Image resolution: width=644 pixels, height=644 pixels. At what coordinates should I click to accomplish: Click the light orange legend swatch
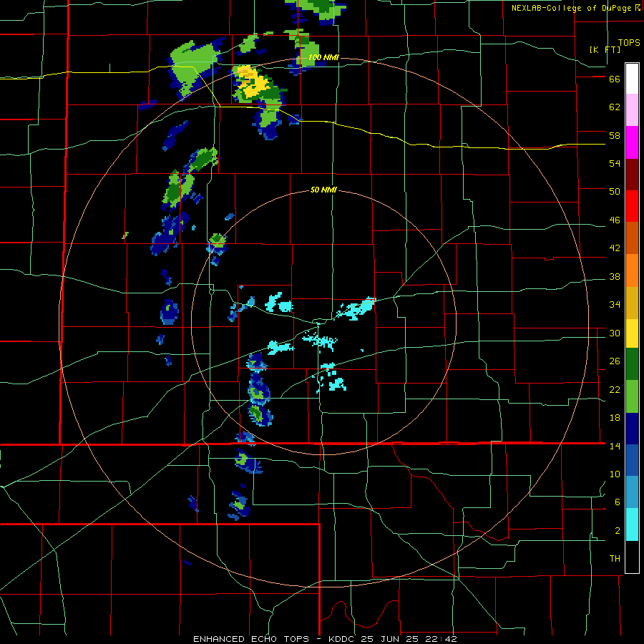click(x=632, y=270)
